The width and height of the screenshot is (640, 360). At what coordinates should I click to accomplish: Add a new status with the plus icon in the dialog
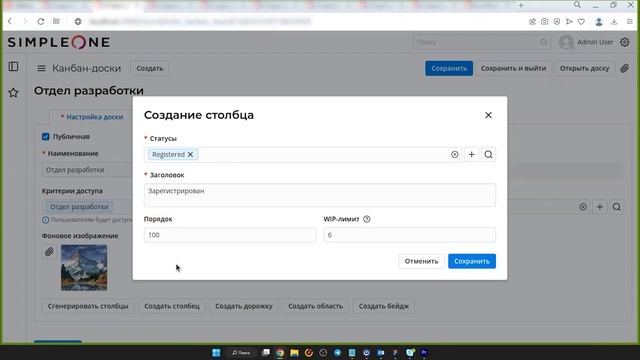click(x=471, y=154)
